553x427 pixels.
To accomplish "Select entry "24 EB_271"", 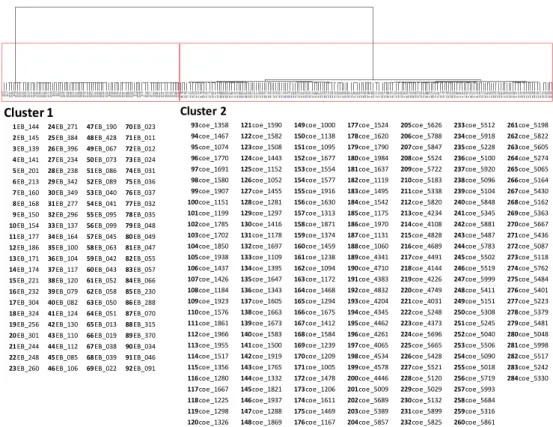I will [63, 127].
